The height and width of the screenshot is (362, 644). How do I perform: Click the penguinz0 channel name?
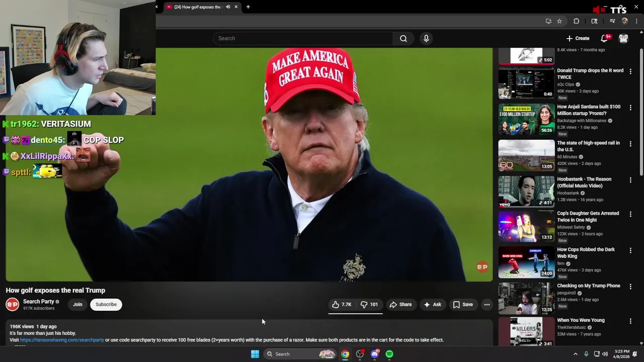click(x=566, y=293)
